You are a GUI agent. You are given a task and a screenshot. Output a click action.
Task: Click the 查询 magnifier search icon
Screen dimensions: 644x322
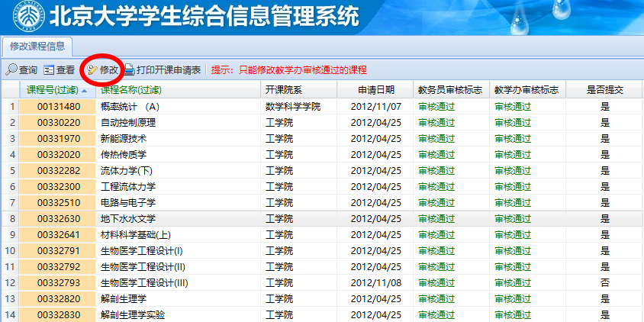tap(11, 69)
